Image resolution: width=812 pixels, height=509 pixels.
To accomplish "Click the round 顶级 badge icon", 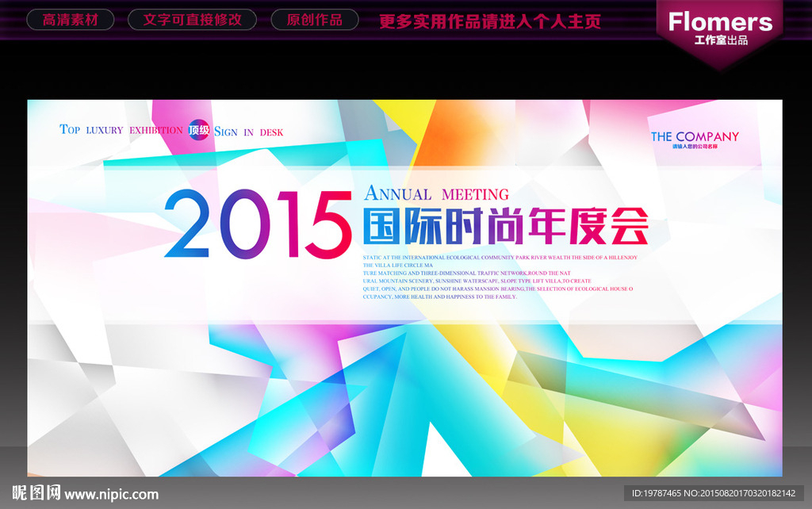I will [199, 129].
